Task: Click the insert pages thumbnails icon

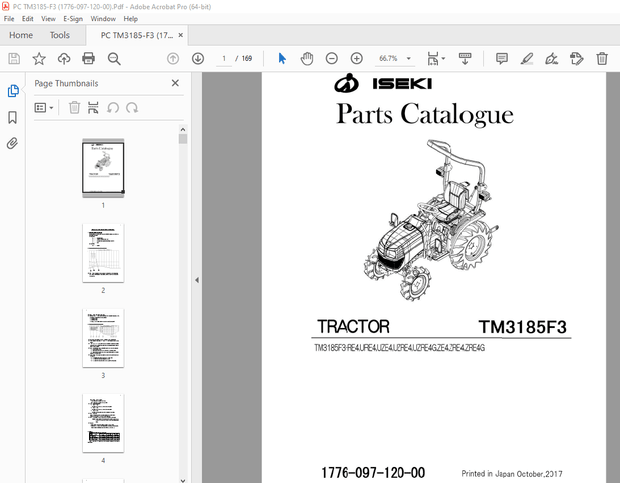Action: pyautogui.click(x=93, y=108)
